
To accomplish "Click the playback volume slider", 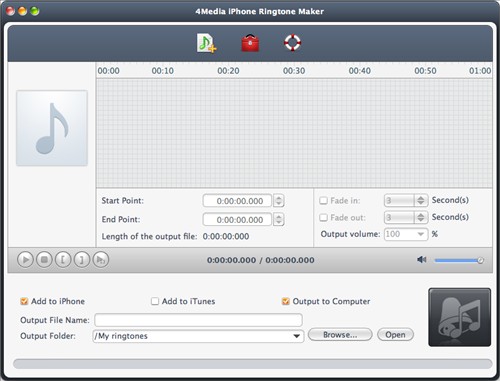I will (x=459, y=260).
